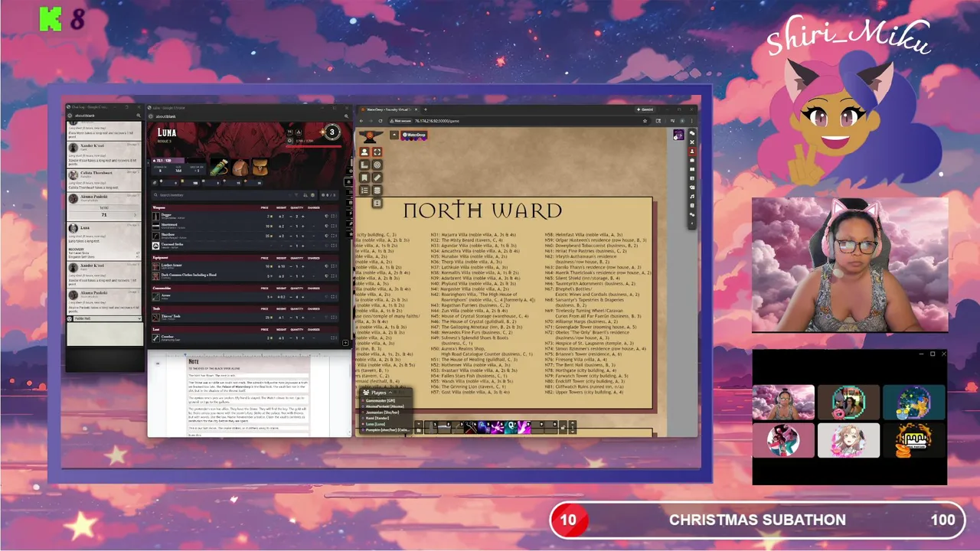Click the Gemini button in Chrome toolbar
This screenshot has width=980, height=551.
tap(645, 109)
